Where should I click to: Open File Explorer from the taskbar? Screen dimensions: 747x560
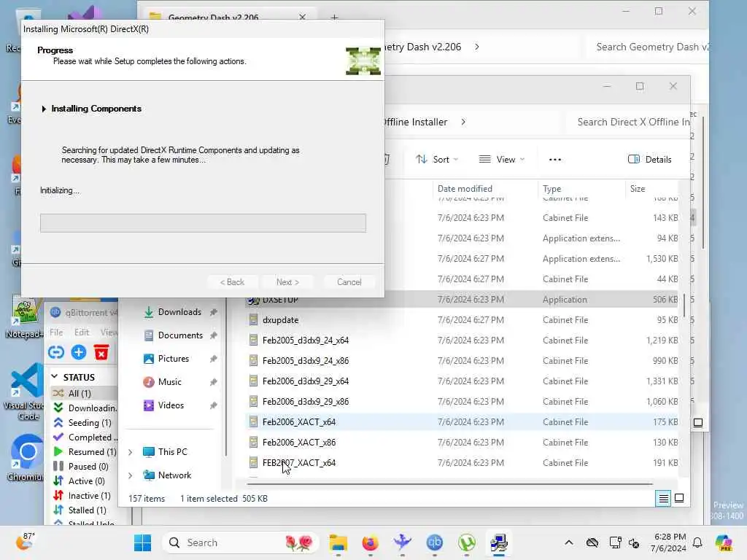338,542
